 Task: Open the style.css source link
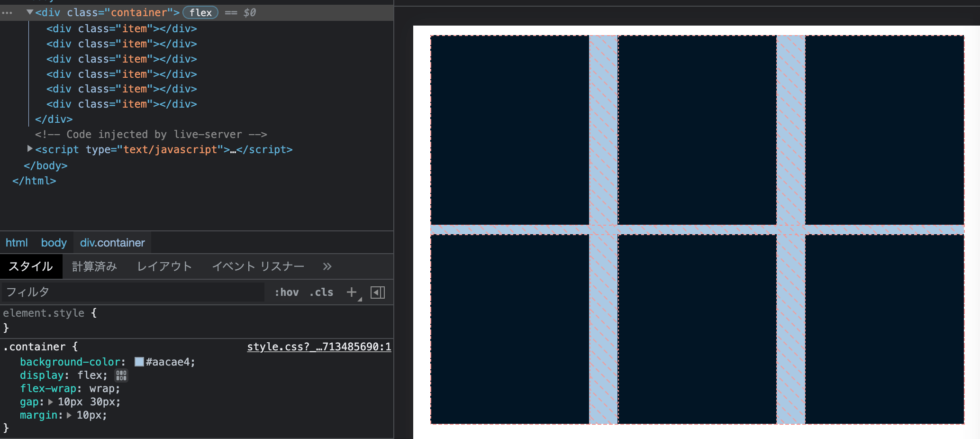point(319,347)
